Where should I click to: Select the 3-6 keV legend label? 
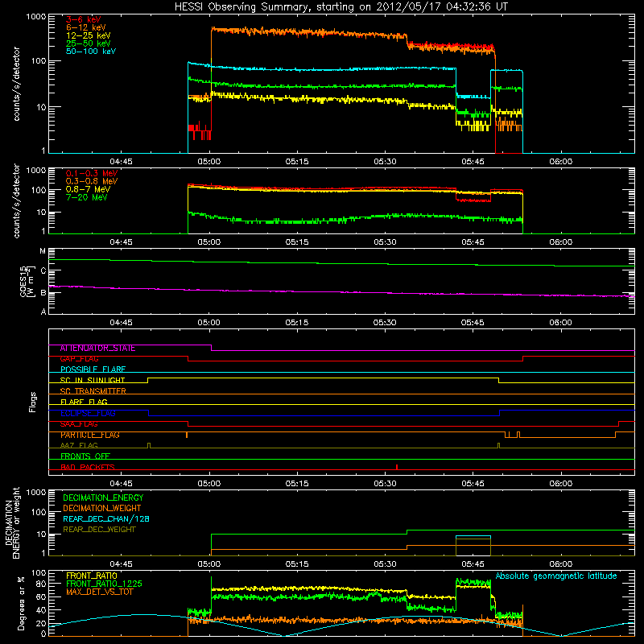tap(84, 19)
